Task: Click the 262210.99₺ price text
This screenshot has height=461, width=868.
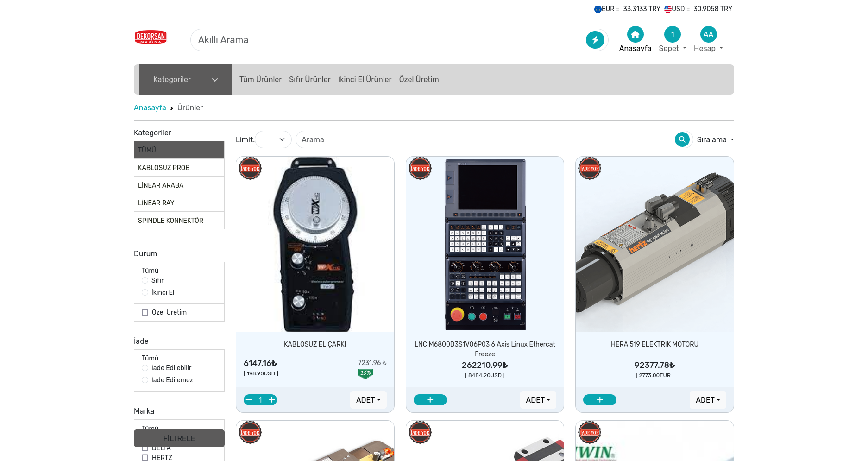Action: click(485, 365)
